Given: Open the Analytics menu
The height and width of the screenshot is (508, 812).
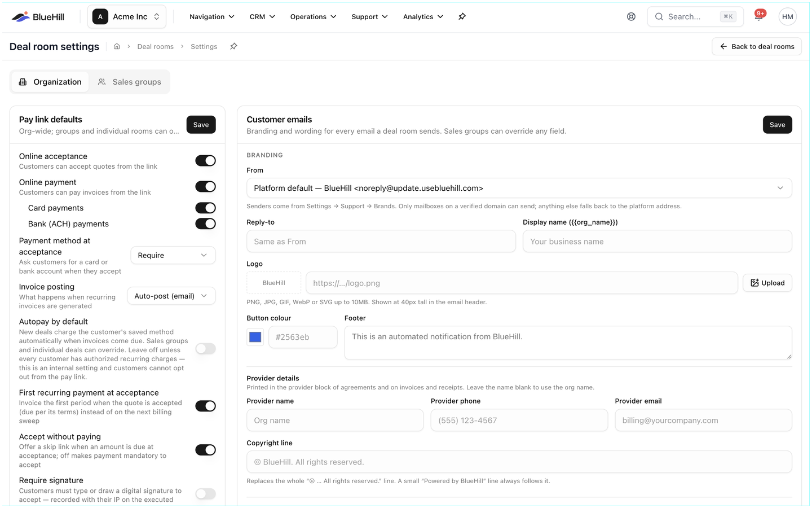Looking at the screenshot, I should pos(423,17).
